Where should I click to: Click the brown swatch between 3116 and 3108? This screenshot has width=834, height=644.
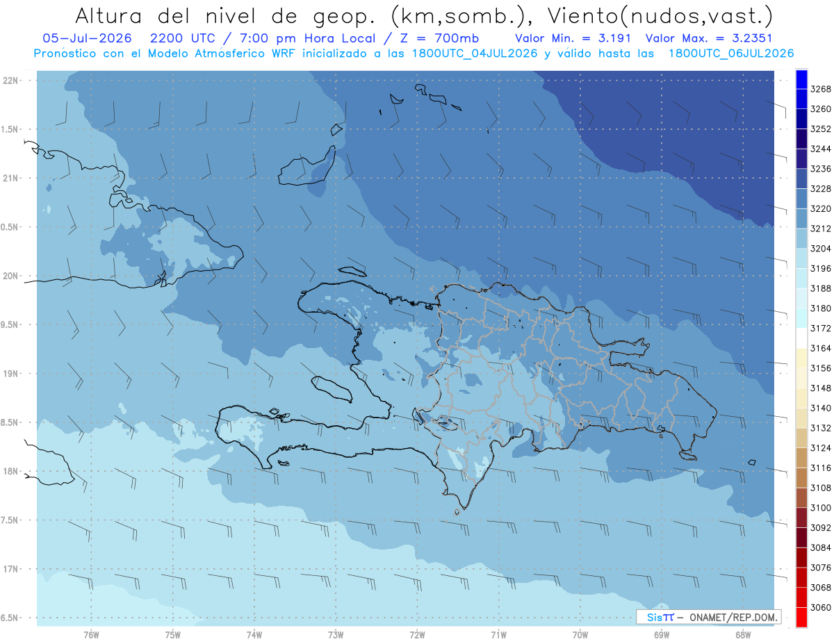pyautogui.click(x=801, y=477)
